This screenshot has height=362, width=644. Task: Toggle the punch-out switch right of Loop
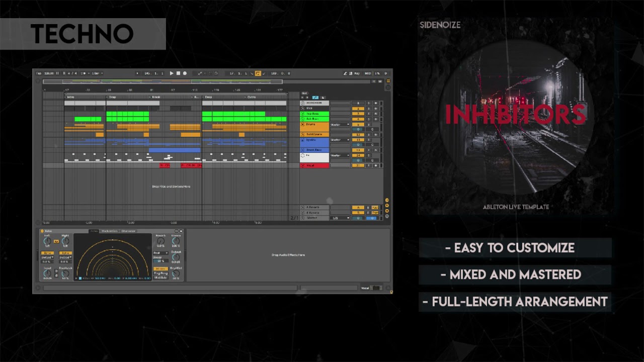[x=264, y=73]
